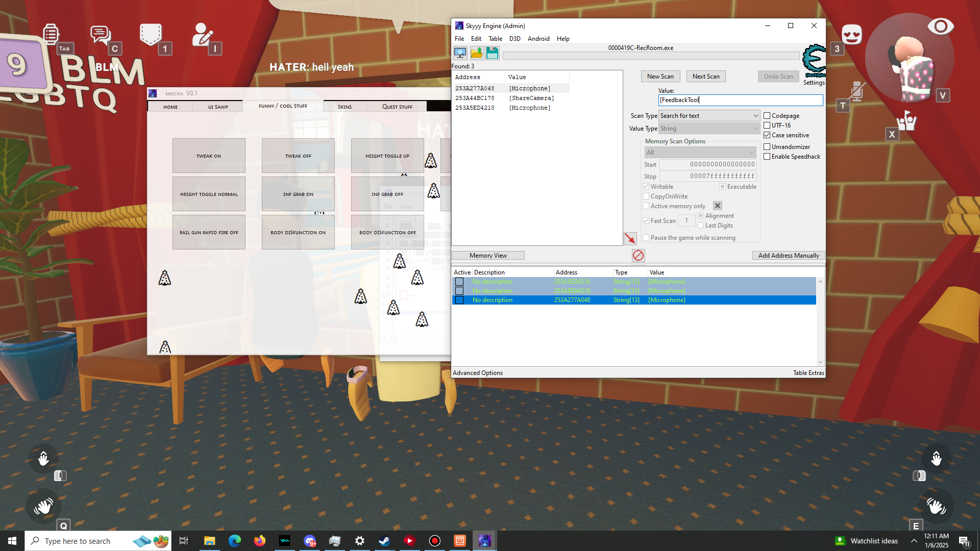Switch to the Skins tab
Screen dimensions: 980x551
(x=345, y=107)
